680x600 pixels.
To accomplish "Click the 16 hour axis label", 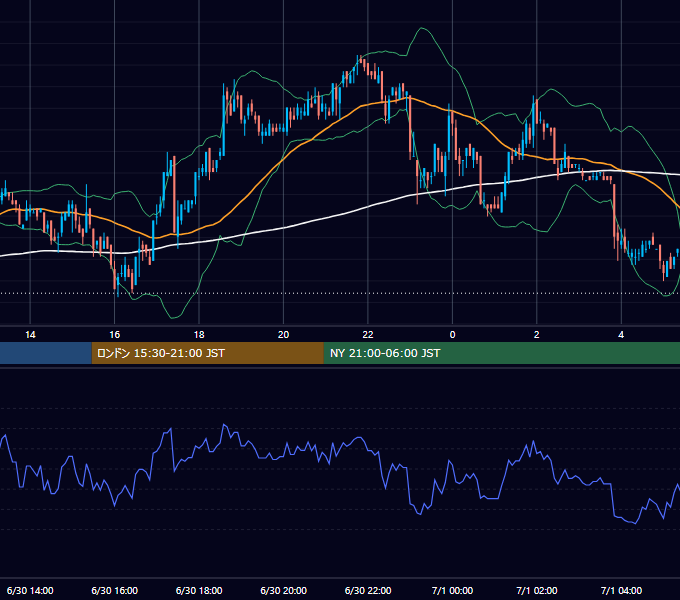I will point(114,335).
